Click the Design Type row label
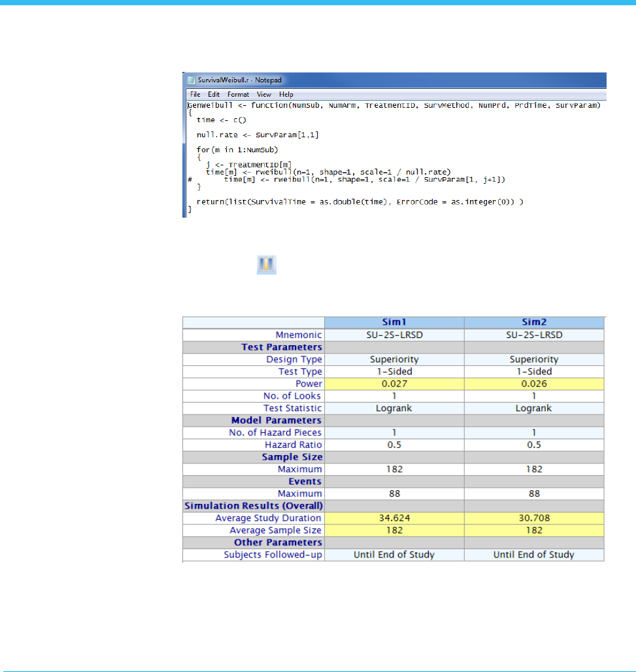Viewport: 636px width, 672px height. pyautogui.click(x=294, y=359)
